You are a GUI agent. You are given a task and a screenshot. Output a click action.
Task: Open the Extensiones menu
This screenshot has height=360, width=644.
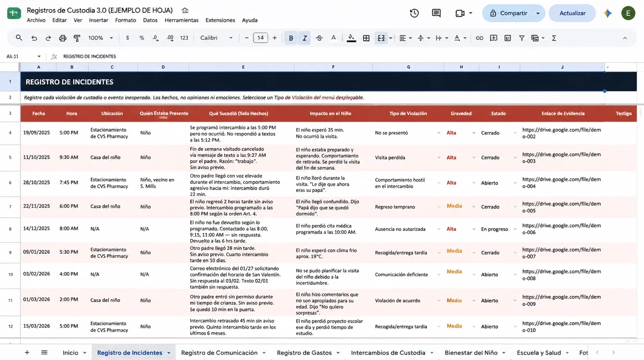click(220, 20)
